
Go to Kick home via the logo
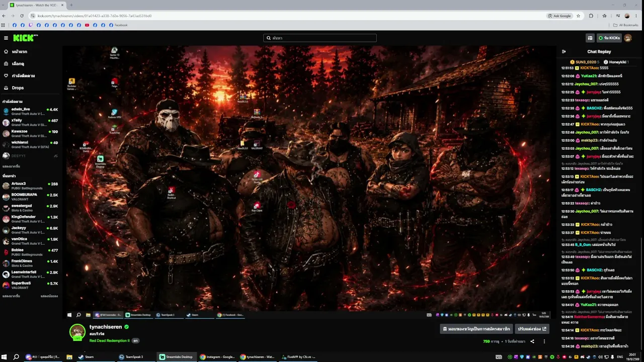(25, 38)
